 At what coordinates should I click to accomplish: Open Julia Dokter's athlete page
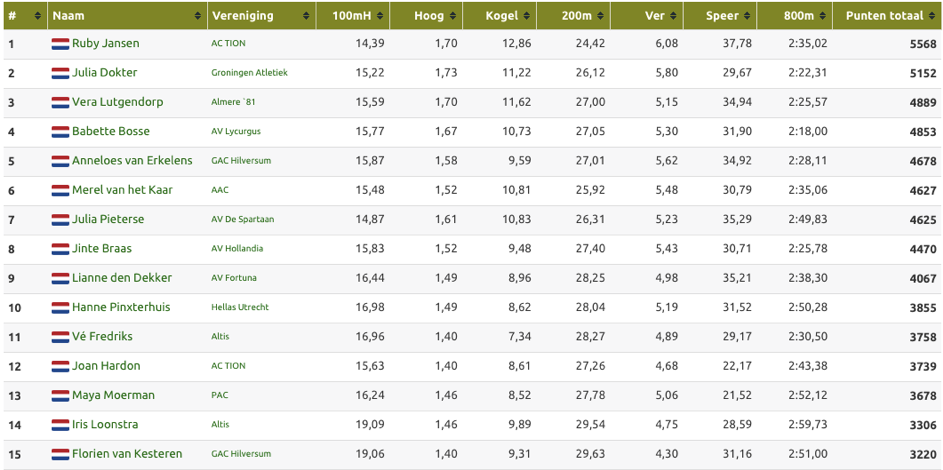click(x=105, y=73)
